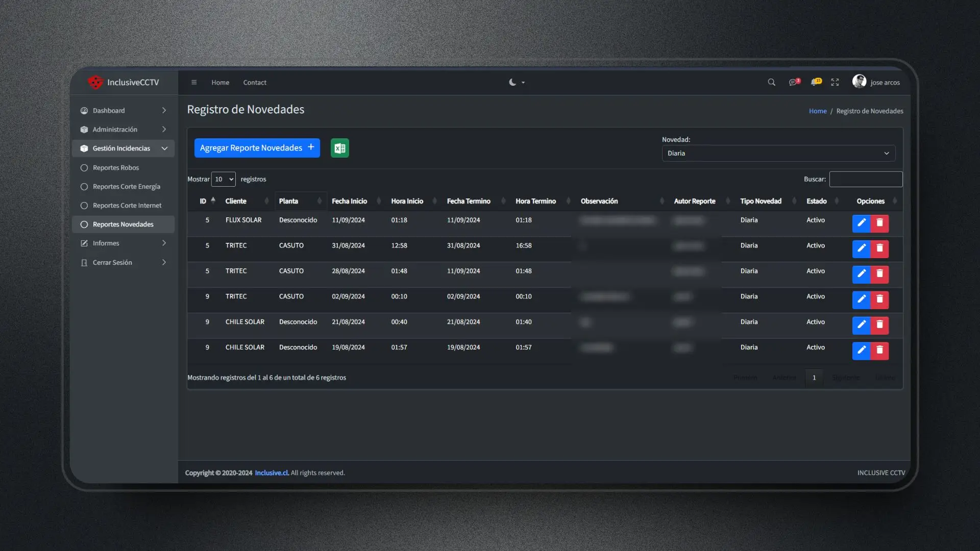Go to pagination page 1

pyautogui.click(x=814, y=378)
